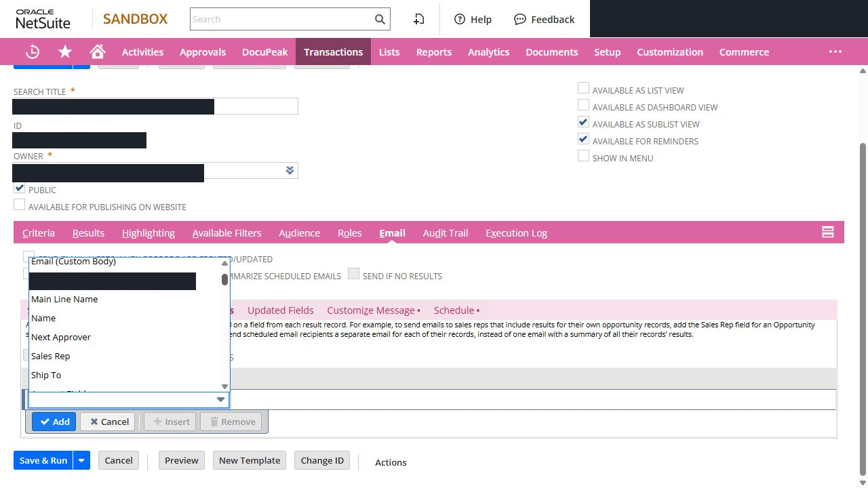Screen dimensions: 868x488
Task: Enable Show in Menu checkbox
Action: click(x=583, y=156)
